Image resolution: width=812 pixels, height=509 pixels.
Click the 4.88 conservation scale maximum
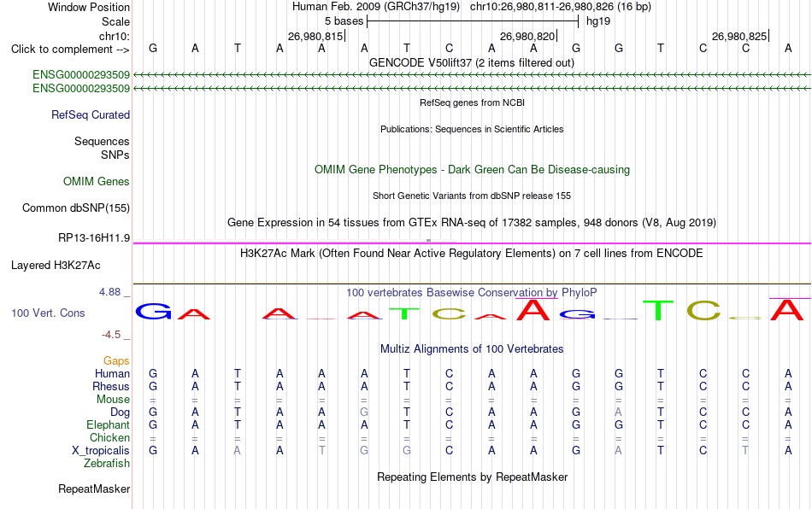coord(109,292)
